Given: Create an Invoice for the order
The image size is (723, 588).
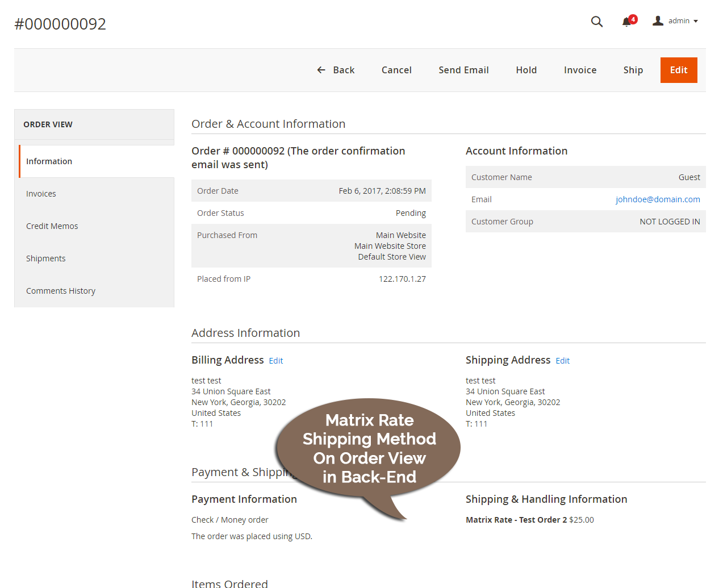Looking at the screenshot, I should pyautogui.click(x=580, y=69).
